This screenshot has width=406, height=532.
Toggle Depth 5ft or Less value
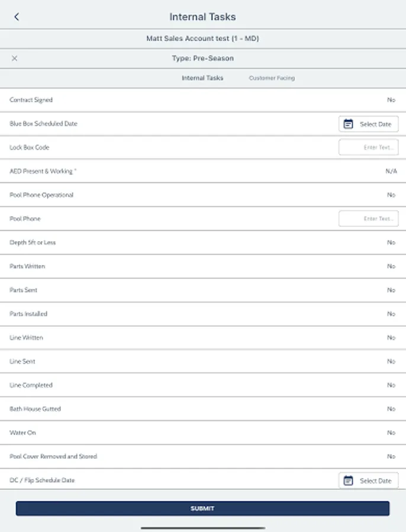coord(391,242)
